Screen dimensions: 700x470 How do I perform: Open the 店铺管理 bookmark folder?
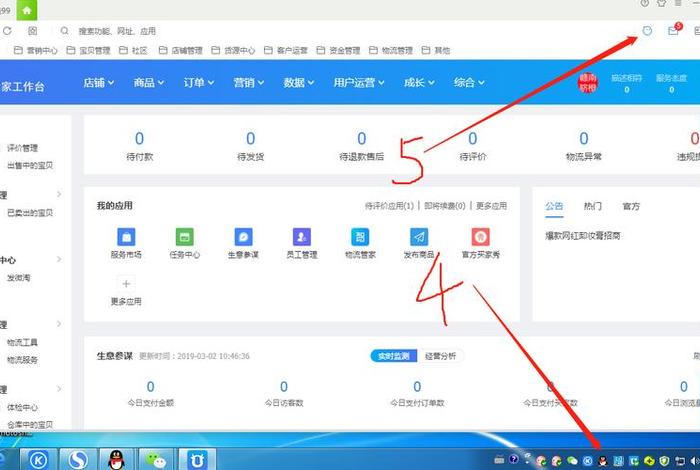pyautogui.click(x=181, y=50)
